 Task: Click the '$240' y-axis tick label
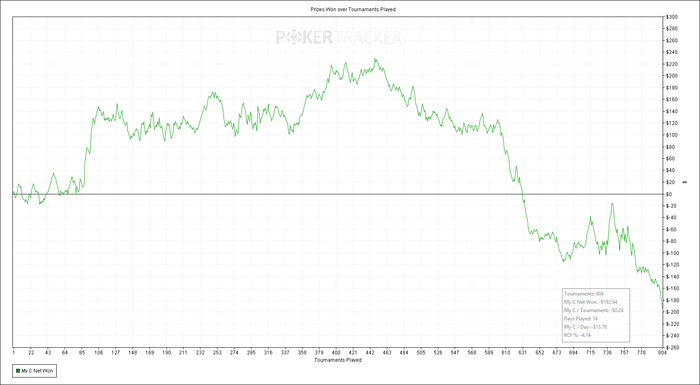point(672,52)
